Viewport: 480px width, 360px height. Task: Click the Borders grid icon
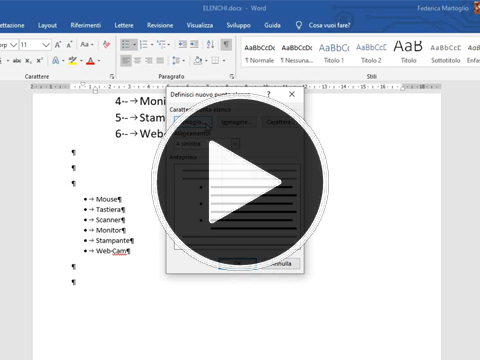click(x=215, y=61)
